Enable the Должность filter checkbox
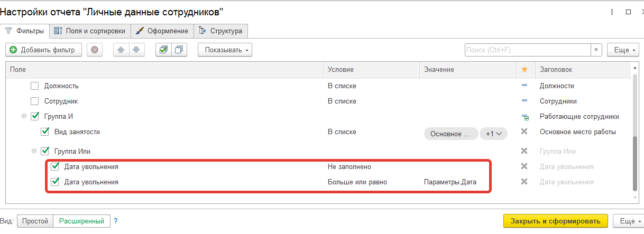The image size is (644, 234). pyautogui.click(x=35, y=86)
